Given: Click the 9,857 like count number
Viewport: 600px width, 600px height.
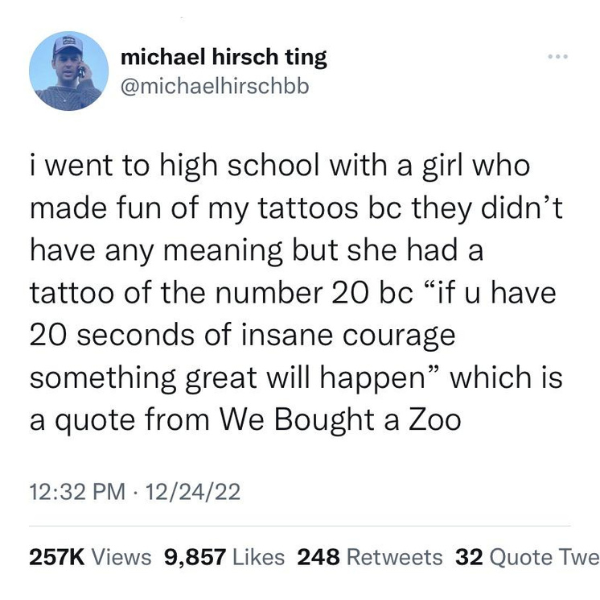Looking at the screenshot, I should [195, 557].
